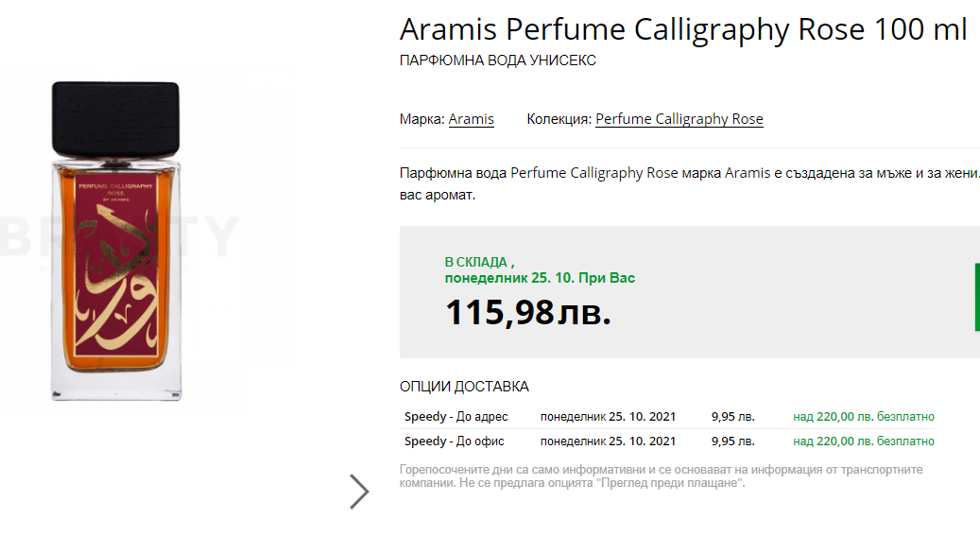The height and width of the screenshot is (554, 980).
Task: Click the next image chevron arrow
Action: click(359, 492)
